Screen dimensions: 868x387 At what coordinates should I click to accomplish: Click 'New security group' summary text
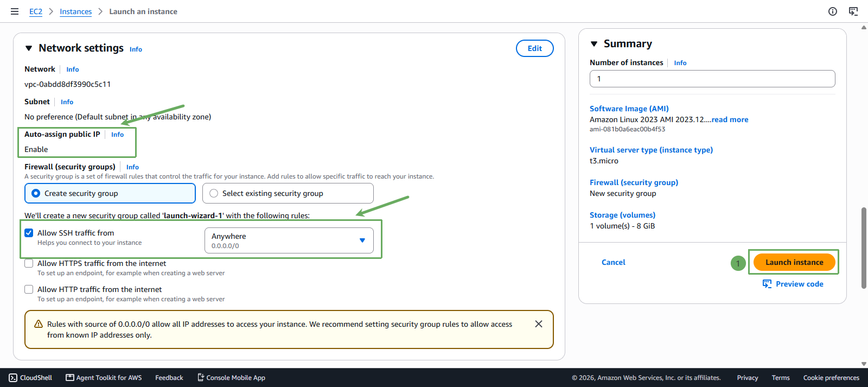(623, 193)
